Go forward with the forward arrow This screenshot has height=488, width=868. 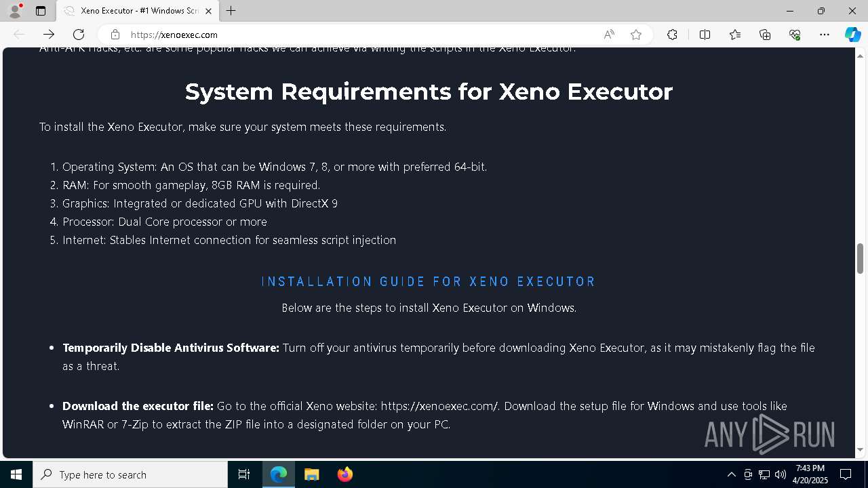point(49,35)
